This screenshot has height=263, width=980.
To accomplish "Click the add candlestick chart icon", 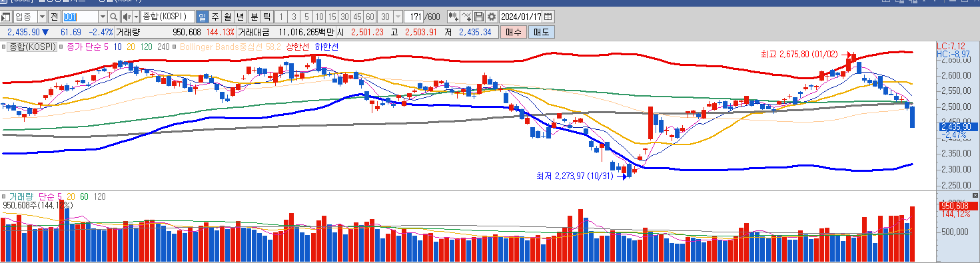I will [453, 17].
